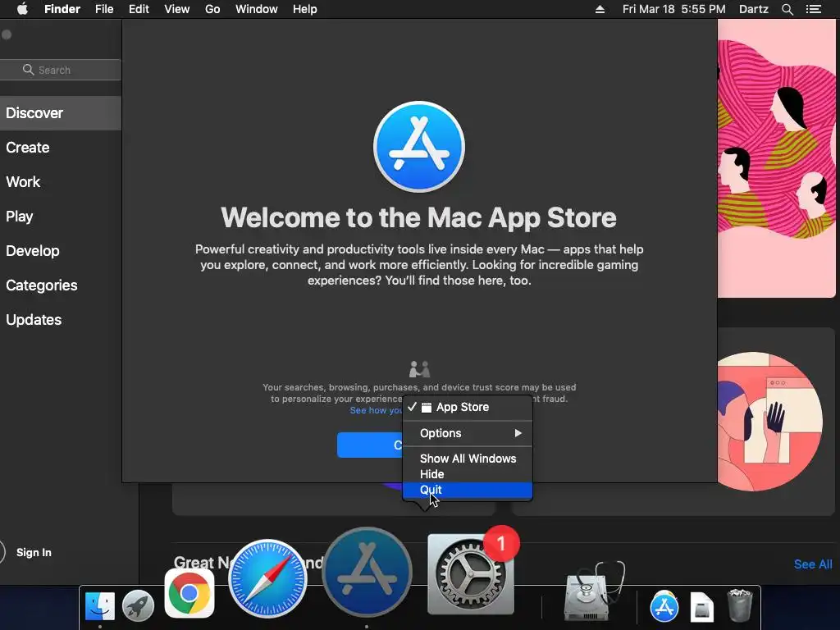Select checked App Store window entry
The height and width of the screenshot is (630, 840).
[x=468, y=407]
